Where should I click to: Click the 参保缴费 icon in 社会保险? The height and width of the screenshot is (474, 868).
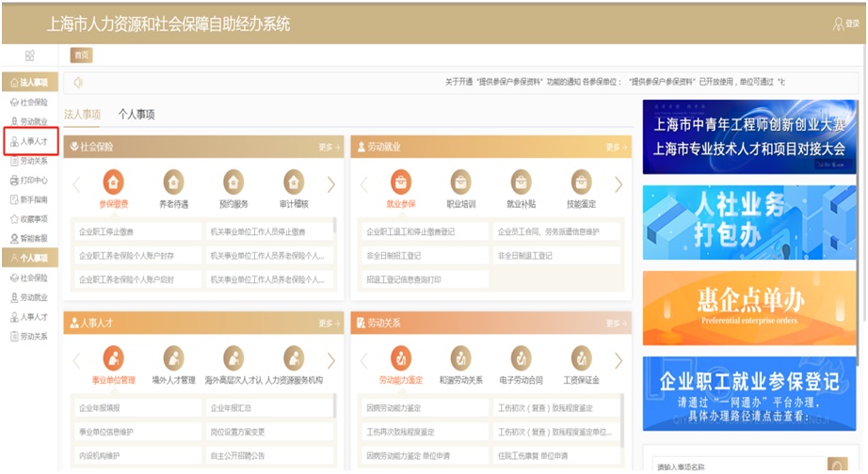click(114, 182)
